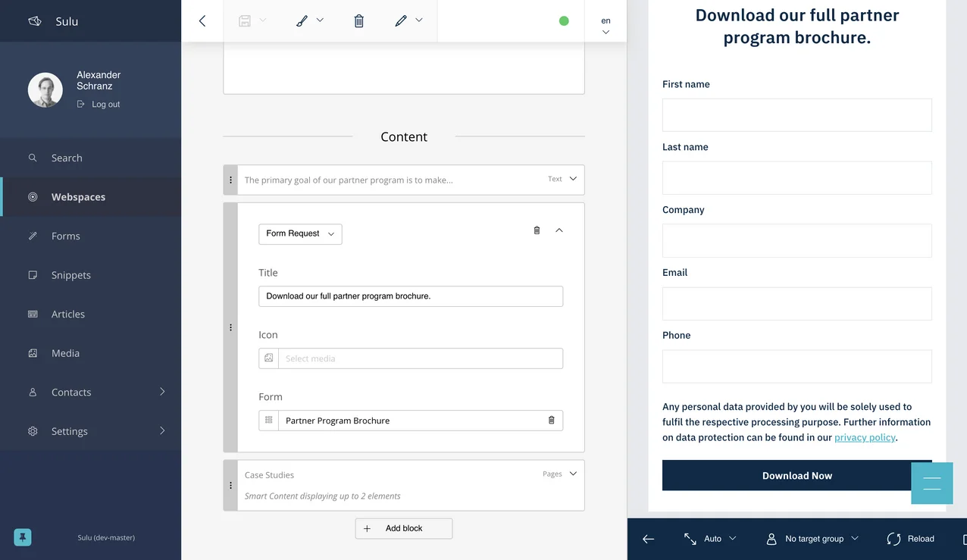The image size is (967, 560).
Task: Click into the Title text field
Action: (410, 296)
